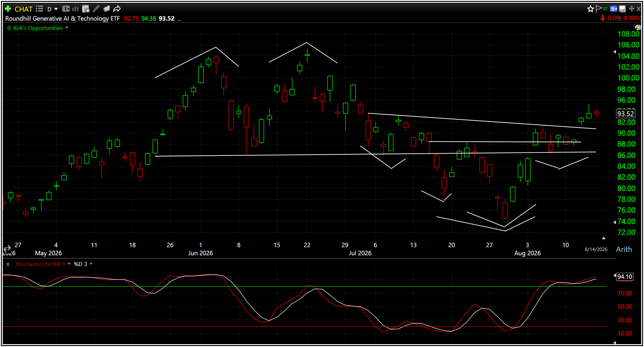Open the color wheel icon below the toolbar

(x=638, y=28)
